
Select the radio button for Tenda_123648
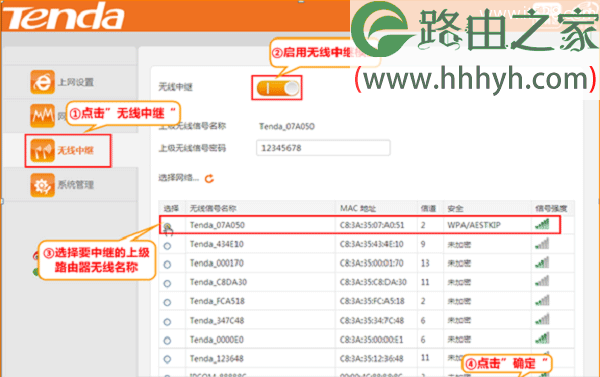click(167, 359)
